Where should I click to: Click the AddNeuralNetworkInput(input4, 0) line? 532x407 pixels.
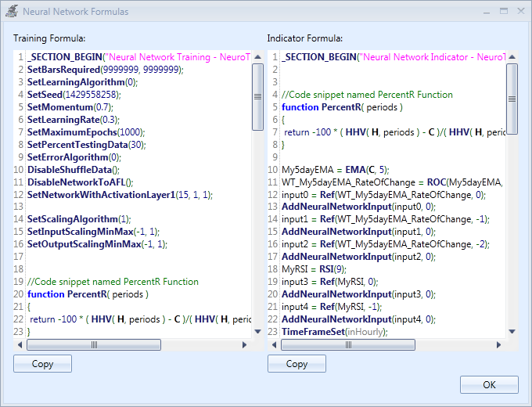click(x=358, y=319)
